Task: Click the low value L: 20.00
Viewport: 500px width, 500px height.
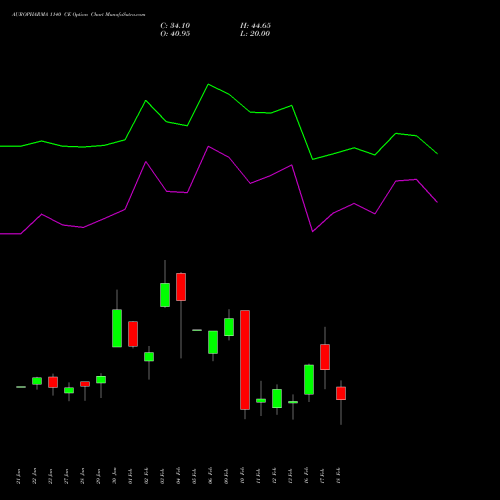Action: point(255,34)
